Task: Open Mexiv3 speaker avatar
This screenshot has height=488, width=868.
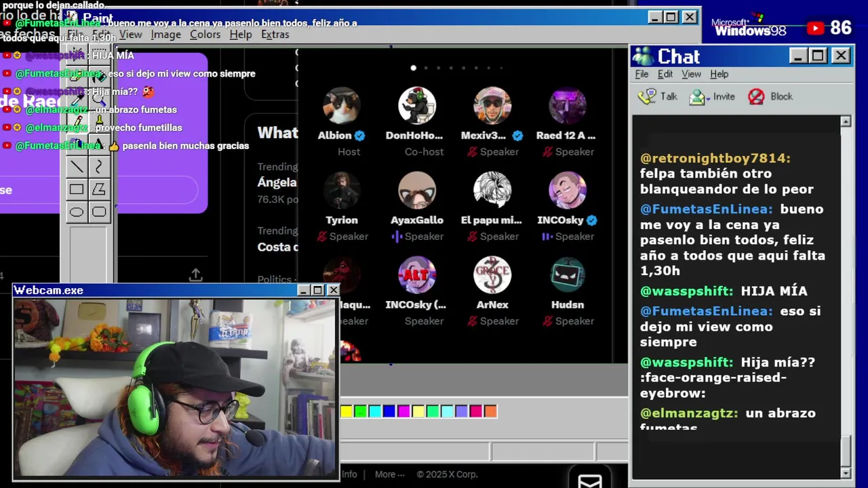Action: [492, 106]
